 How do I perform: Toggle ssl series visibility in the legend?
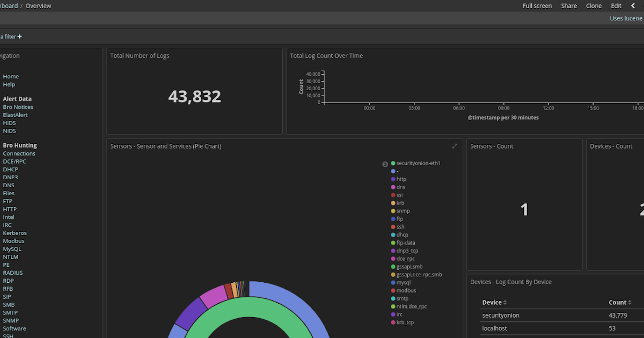point(398,195)
